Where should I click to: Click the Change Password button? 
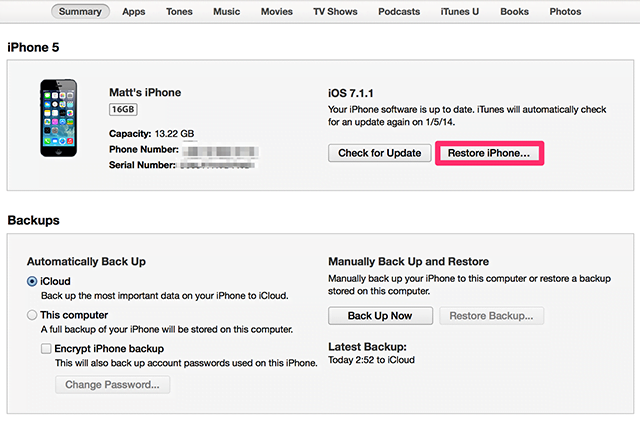coord(112,384)
